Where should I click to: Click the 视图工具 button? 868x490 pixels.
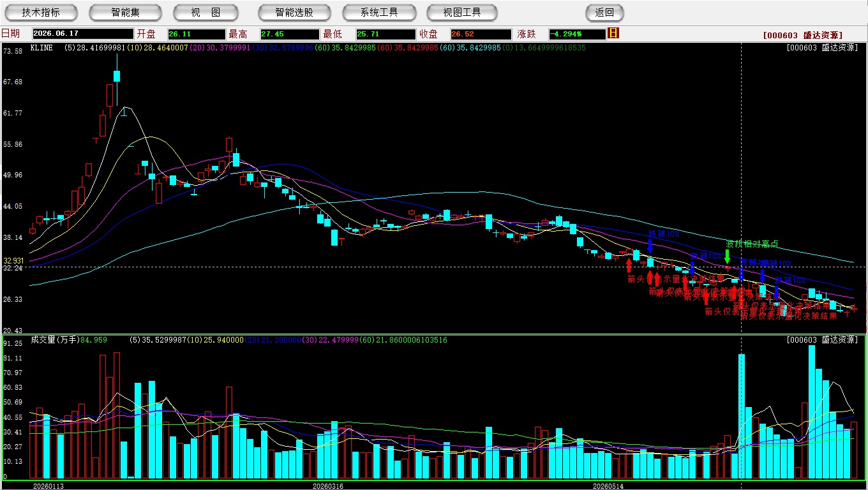(x=462, y=12)
